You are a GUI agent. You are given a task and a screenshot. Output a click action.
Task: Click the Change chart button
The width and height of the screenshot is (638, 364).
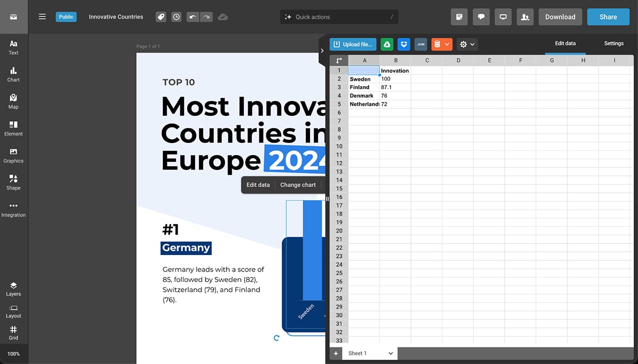pos(298,184)
